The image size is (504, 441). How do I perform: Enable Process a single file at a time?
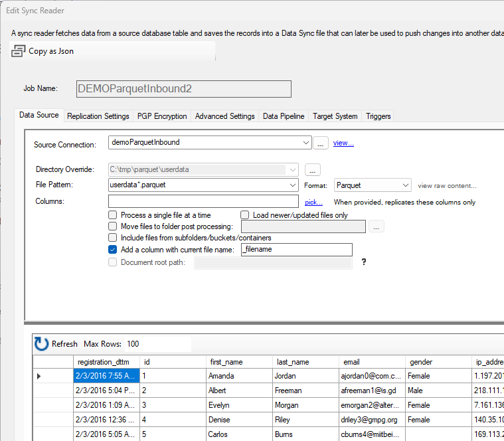(x=112, y=215)
